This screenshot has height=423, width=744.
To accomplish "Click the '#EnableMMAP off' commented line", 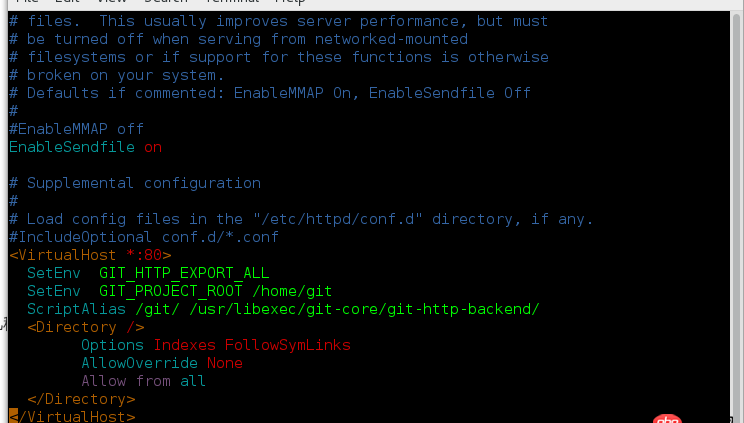I will click(76, 129).
